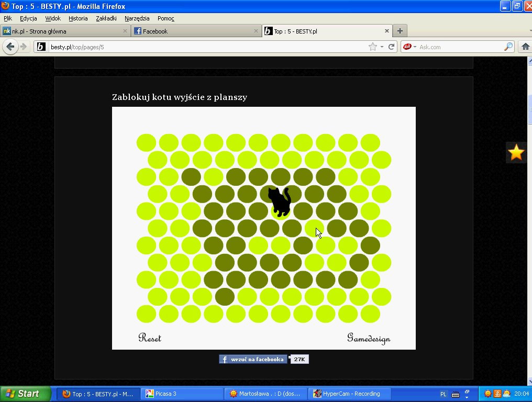Viewport: 532px width, 402px height.
Task: Open a new tab with plus button
Action: tap(400, 31)
